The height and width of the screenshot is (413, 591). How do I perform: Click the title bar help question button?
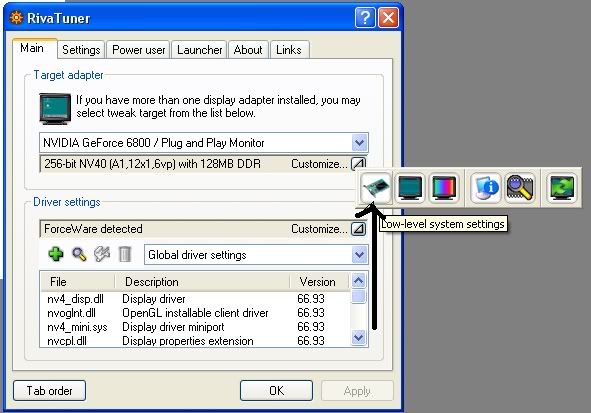365,17
